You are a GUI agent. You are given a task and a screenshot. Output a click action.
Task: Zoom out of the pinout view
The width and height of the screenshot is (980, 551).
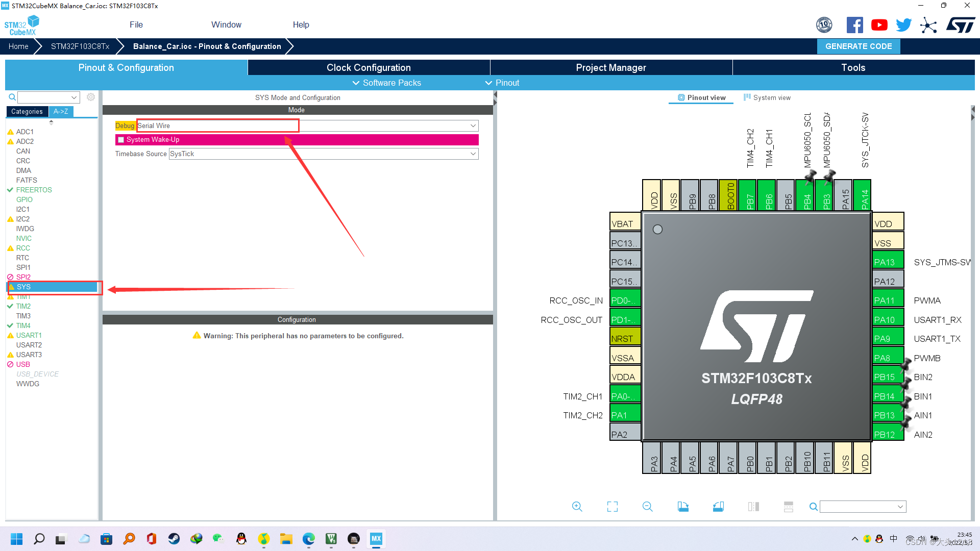[647, 507]
